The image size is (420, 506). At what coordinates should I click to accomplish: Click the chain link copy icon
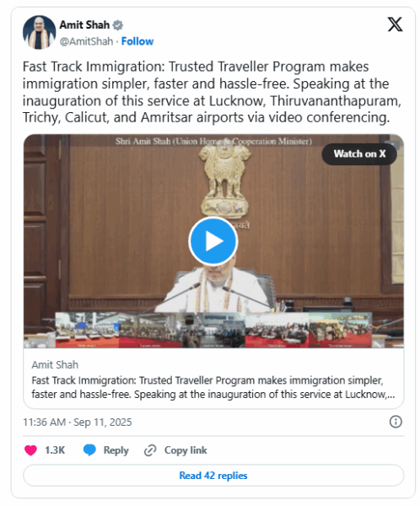click(x=150, y=450)
